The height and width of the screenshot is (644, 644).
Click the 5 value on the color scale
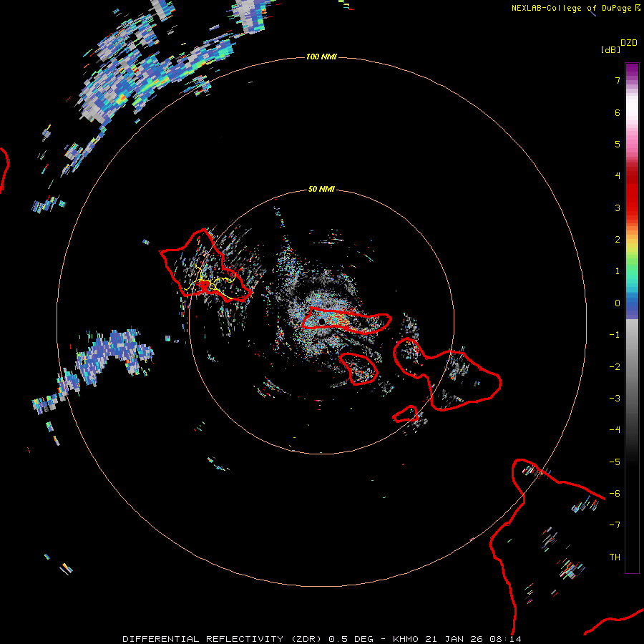pos(618,144)
